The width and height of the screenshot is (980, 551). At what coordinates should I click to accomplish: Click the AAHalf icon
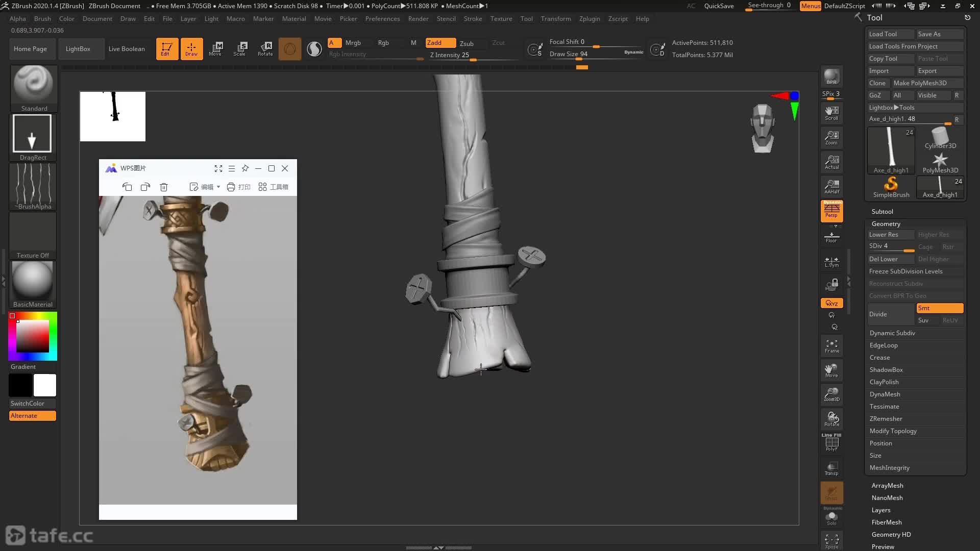point(831,187)
